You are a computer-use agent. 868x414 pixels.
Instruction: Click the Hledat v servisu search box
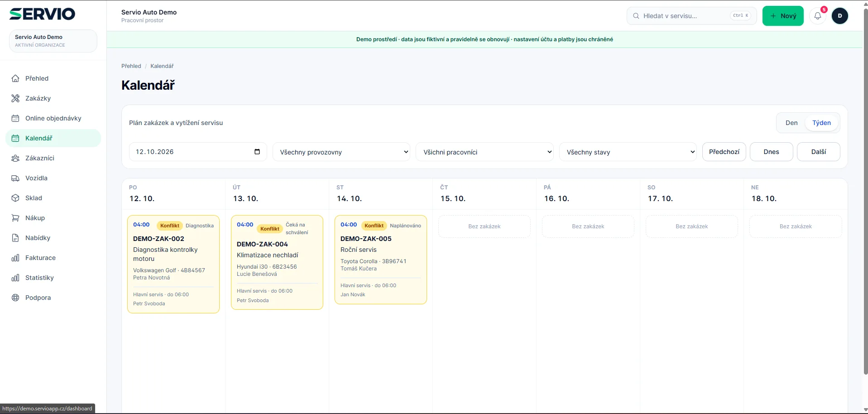tap(691, 16)
